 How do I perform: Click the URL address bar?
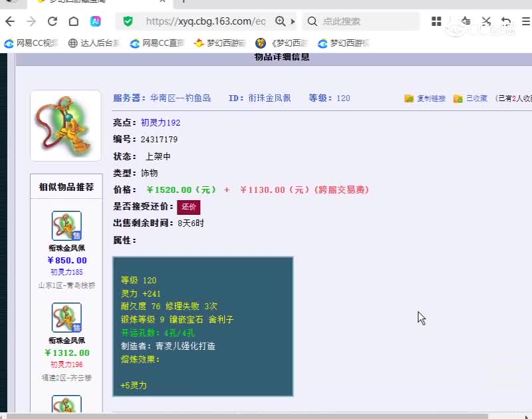205,21
